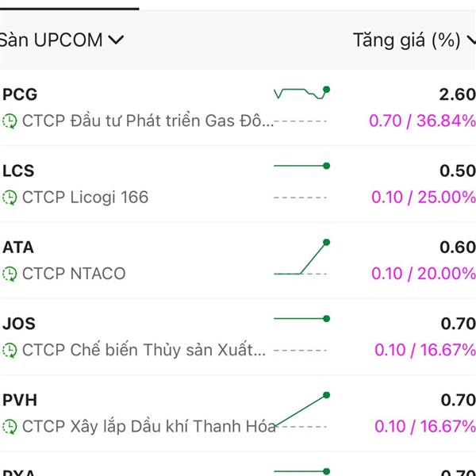476x476 pixels.
Task: Expand the Sàn UPCOM exchange dropdown
Action: coord(62,40)
